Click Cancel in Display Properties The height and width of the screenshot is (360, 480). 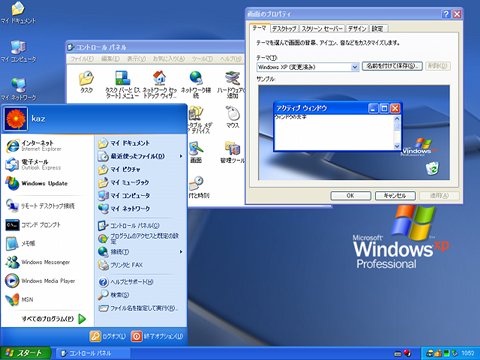395,196
